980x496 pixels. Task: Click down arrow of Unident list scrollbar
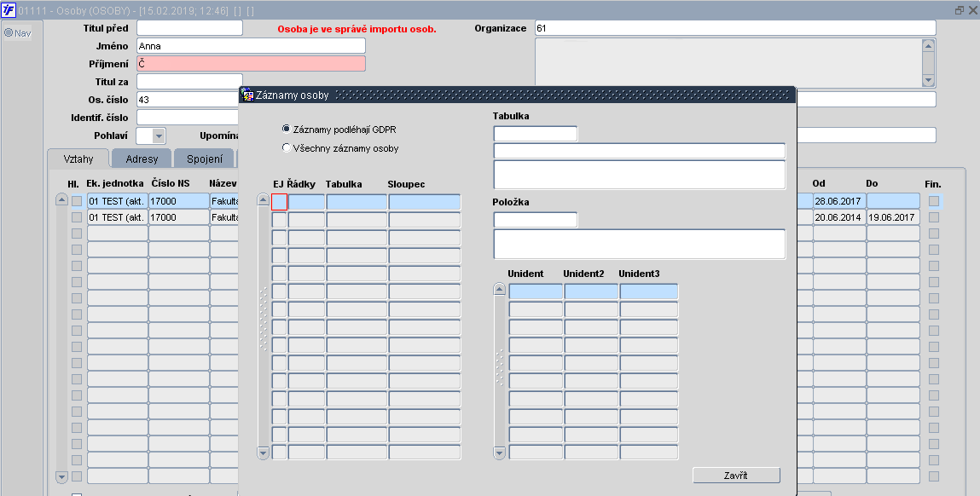pyautogui.click(x=499, y=453)
